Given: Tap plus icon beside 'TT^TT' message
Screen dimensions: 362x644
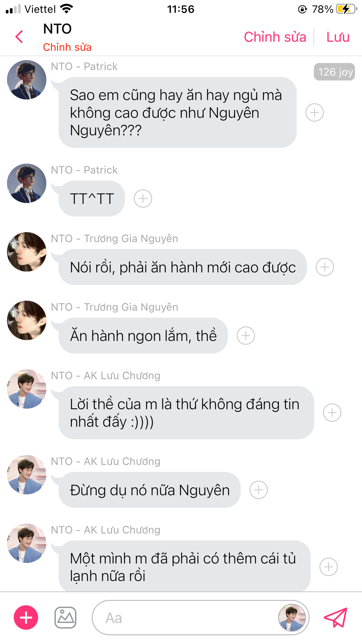Looking at the screenshot, I should pos(143,199).
